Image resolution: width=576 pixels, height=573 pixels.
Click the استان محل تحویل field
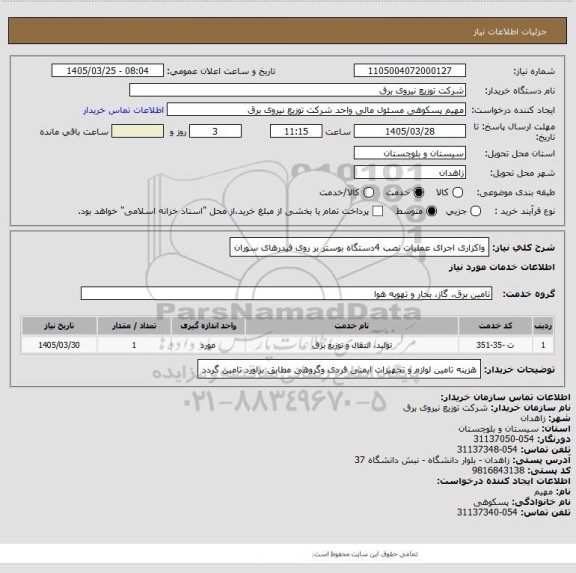pyautogui.click(x=410, y=153)
